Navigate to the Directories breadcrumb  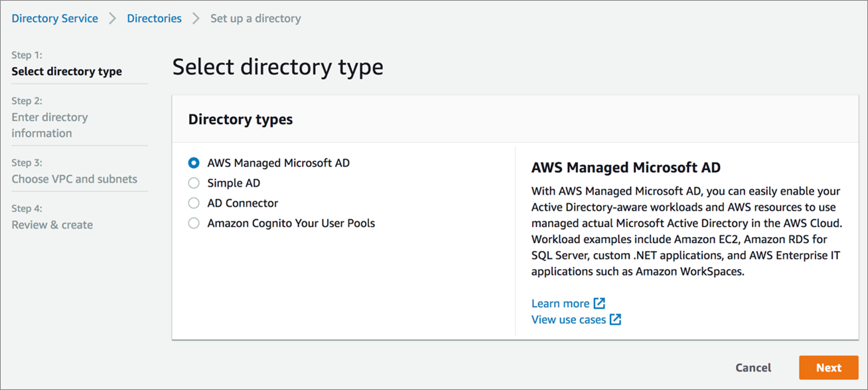(x=154, y=19)
